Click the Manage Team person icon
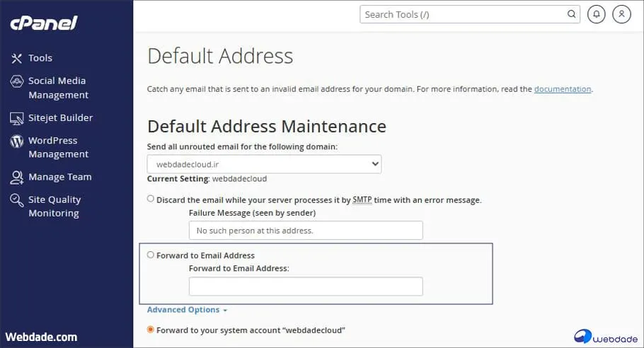Screen dimensions: 644x348 tap(17, 178)
